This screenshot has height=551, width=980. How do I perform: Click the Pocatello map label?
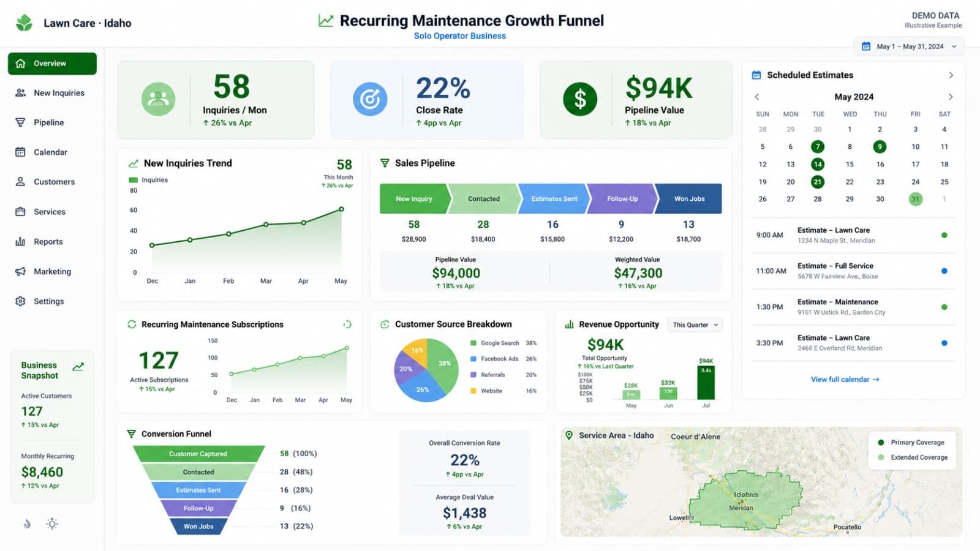click(848, 527)
